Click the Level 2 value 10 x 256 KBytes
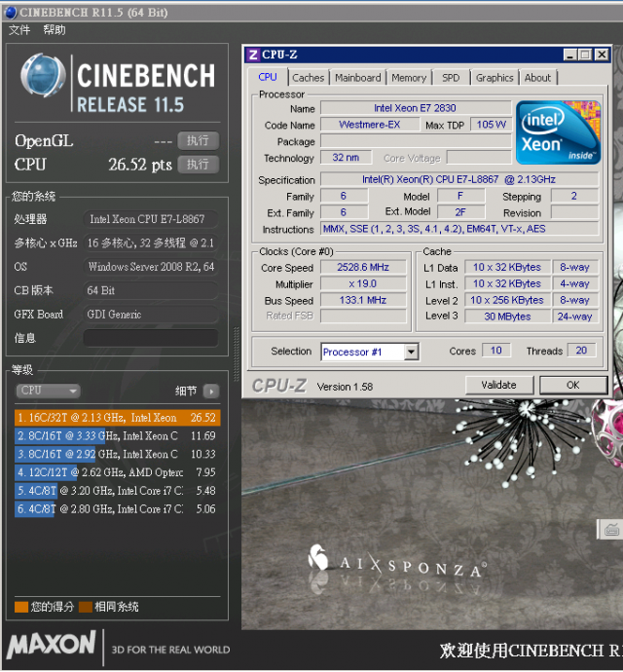 point(507,300)
